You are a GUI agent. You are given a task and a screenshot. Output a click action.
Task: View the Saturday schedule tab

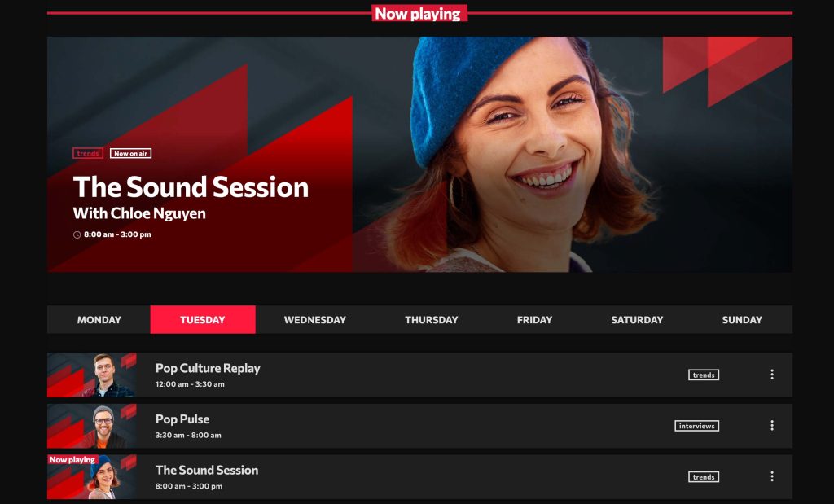click(637, 319)
